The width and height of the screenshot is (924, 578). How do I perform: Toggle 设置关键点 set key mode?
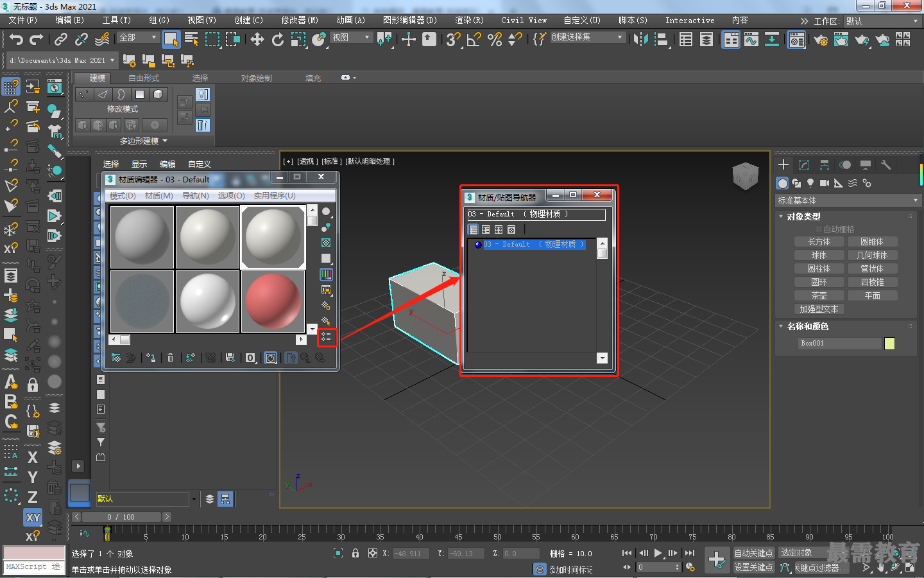pos(754,567)
